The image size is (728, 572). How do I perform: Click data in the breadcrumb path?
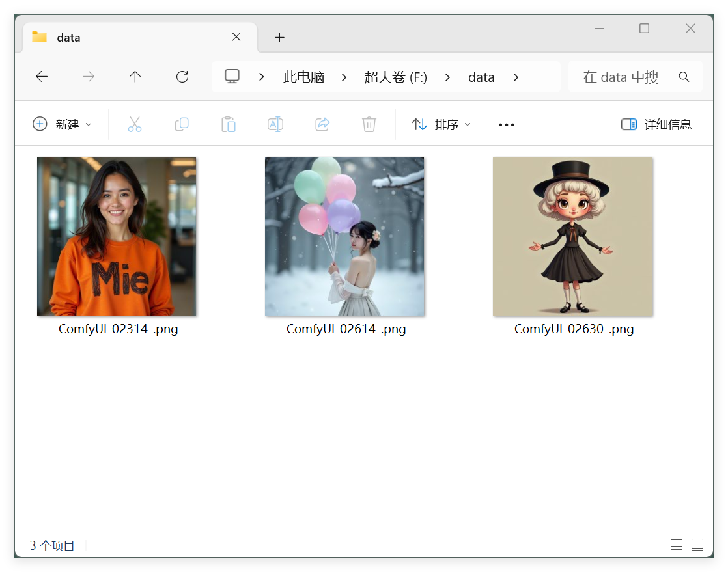[x=481, y=77]
